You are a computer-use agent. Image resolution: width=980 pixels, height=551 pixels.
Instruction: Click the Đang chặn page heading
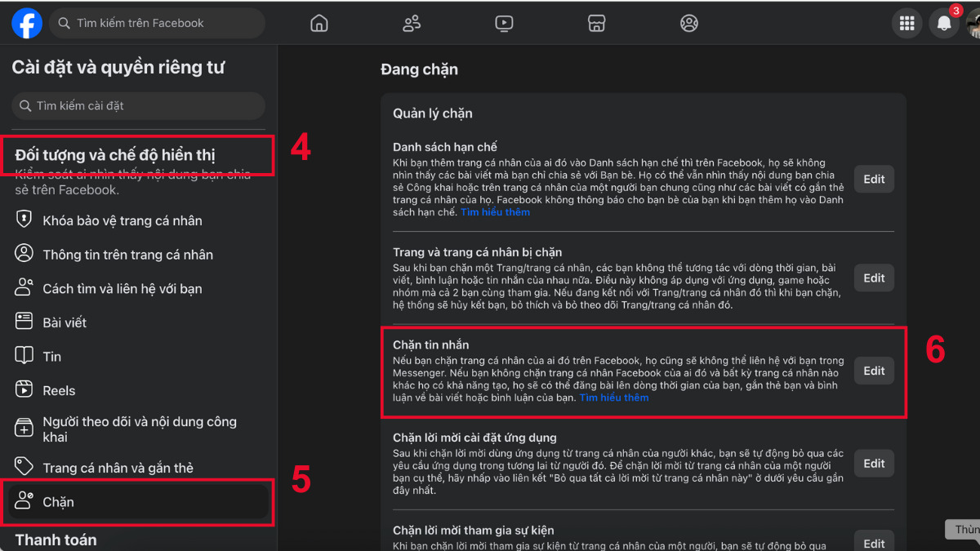(419, 70)
